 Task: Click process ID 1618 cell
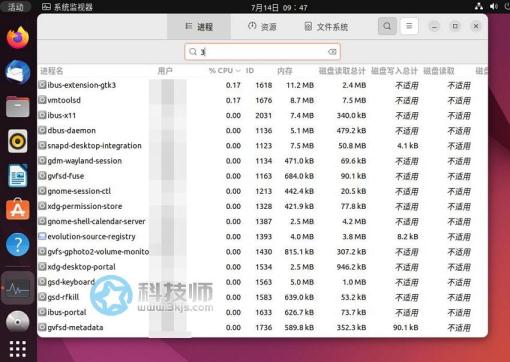click(264, 85)
